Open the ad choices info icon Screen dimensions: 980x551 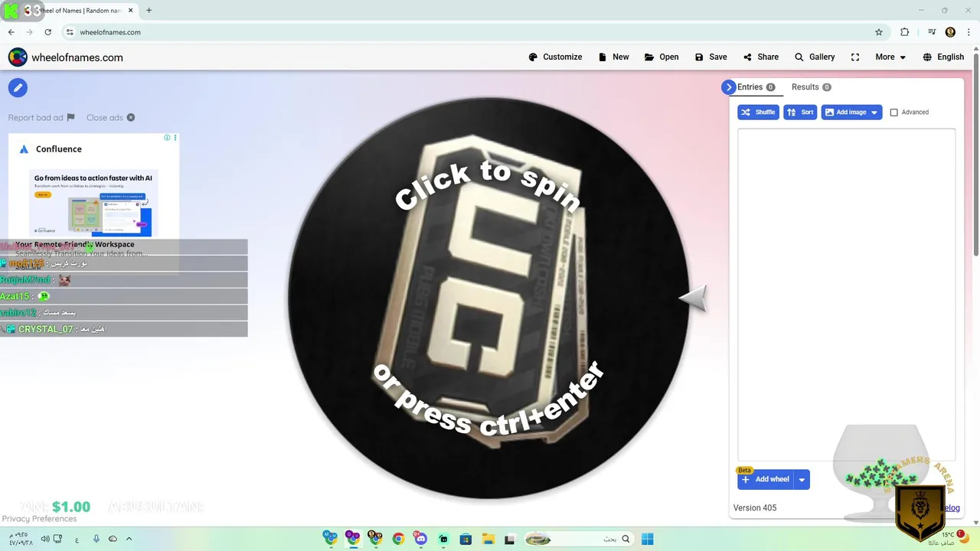(x=167, y=138)
